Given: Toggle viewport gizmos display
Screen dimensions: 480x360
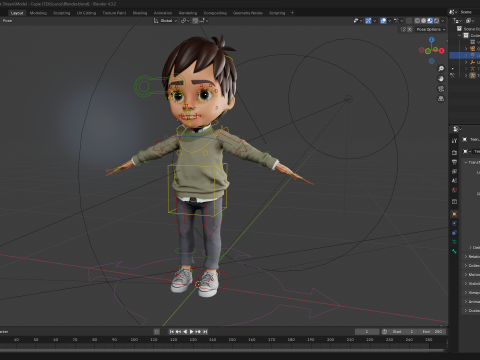Looking at the screenshot, I should click(x=368, y=21).
